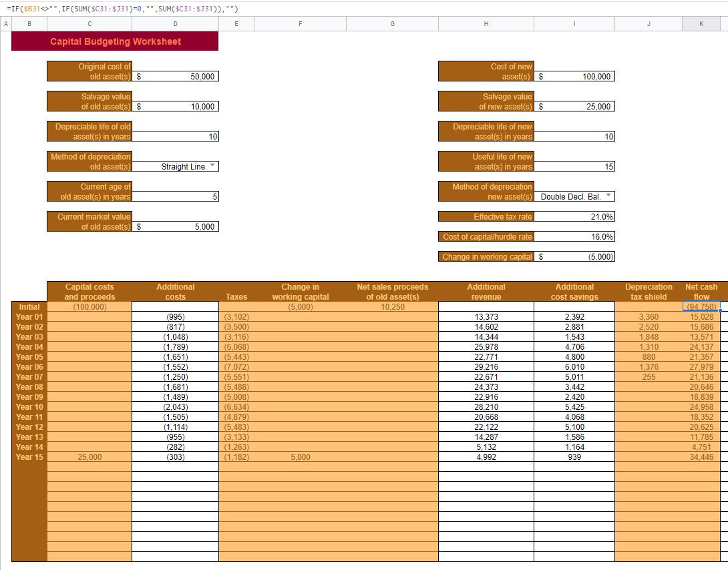Image resolution: width=728 pixels, height=570 pixels.
Task: Click the formula bar text
Action: coord(123,9)
